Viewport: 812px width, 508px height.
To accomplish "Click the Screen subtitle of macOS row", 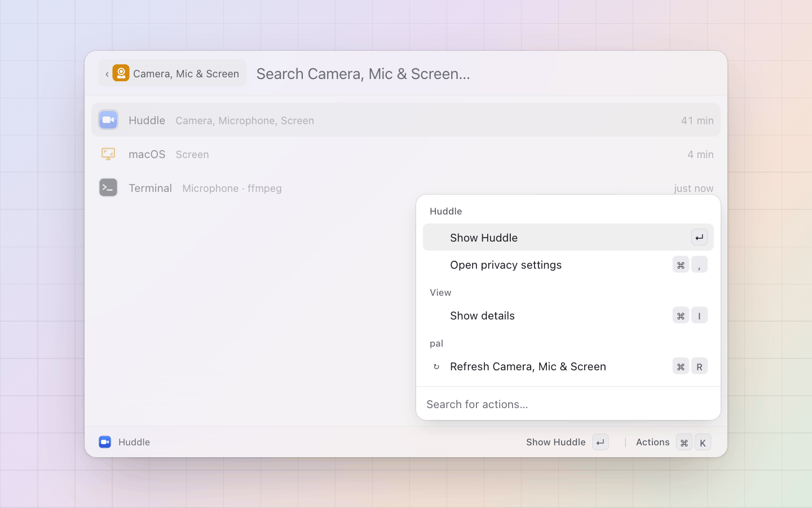I will point(192,155).
